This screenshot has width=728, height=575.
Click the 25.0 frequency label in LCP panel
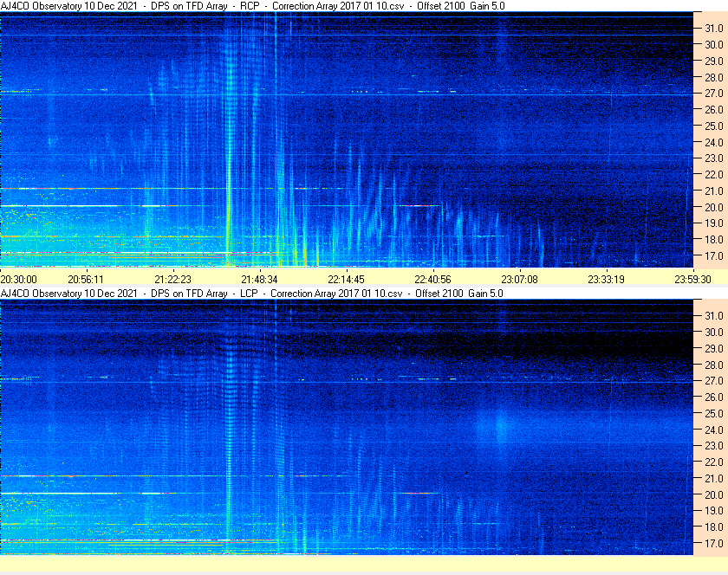(x=714, y=413)
